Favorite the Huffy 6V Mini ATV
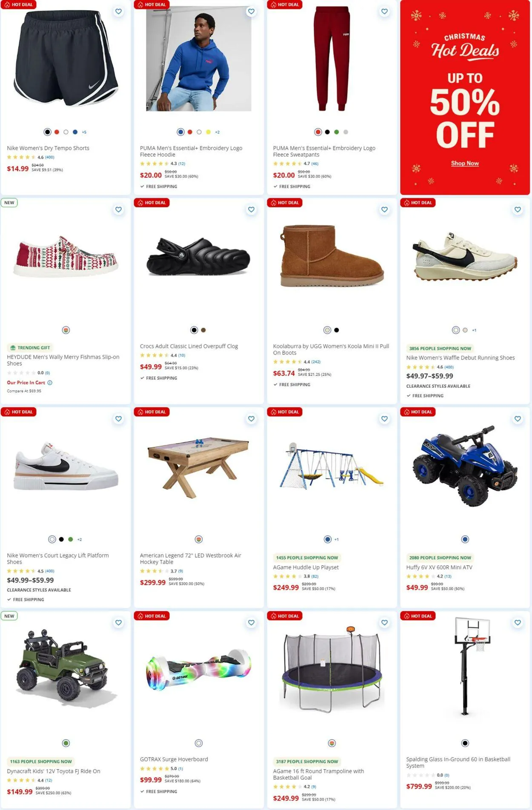The height and width of the screenshot is (810, 532). pos(518,419)
